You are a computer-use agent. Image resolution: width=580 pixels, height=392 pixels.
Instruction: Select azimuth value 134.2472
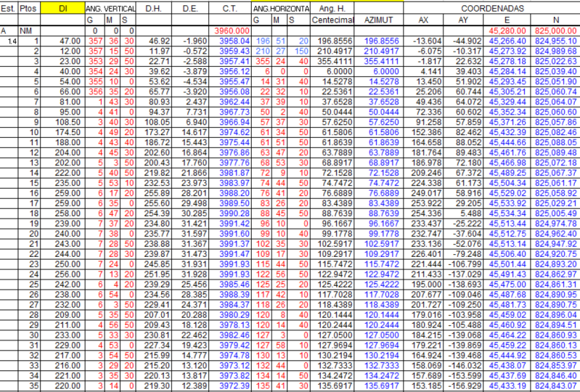(381, 376)
